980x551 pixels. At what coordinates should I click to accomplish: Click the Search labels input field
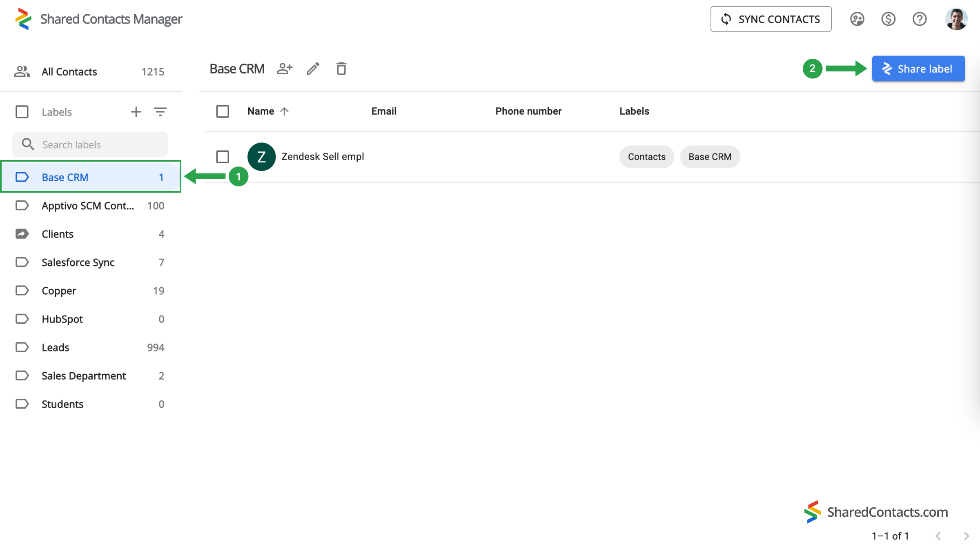click(90, 144)
